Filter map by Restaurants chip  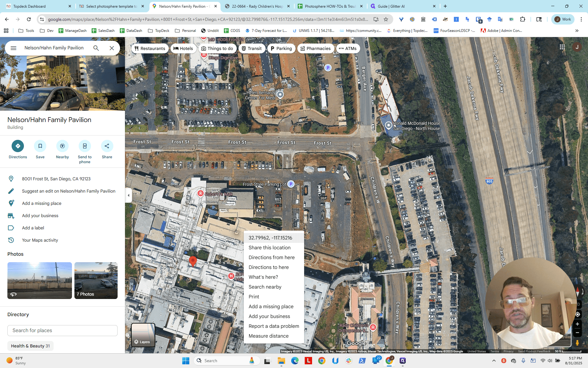(150, 48)
